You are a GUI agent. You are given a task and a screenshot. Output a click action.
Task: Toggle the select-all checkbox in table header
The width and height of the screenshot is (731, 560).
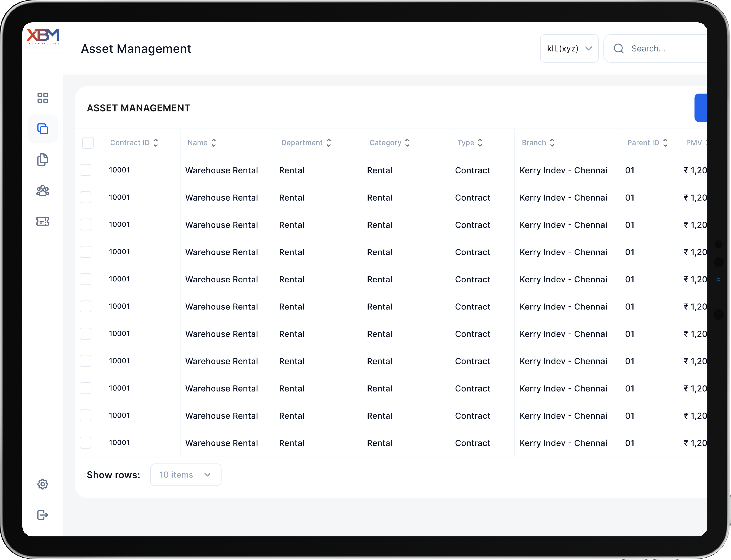coord(88,143)
